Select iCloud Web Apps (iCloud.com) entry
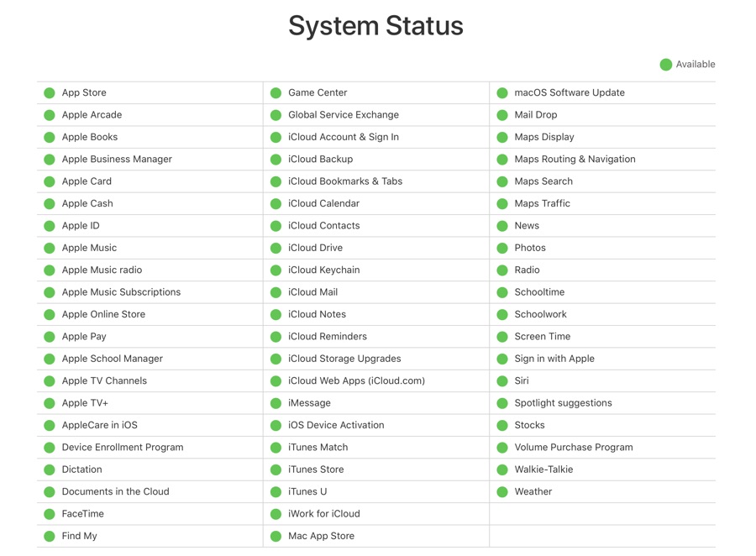Screen dimensions: 756x556 click(x=376, y=381)
